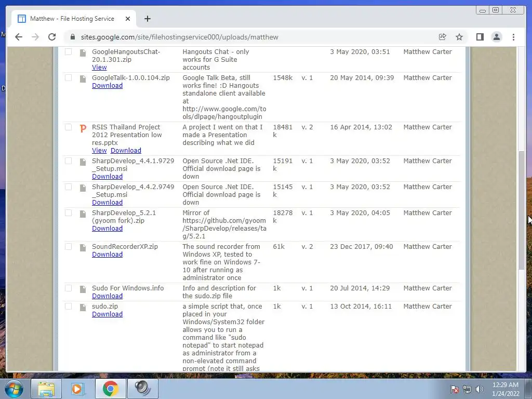The width and height of the screenshot is (532, 399).
Task: Download the RSIS Thailand Project pptx
Action: [126, 150]
